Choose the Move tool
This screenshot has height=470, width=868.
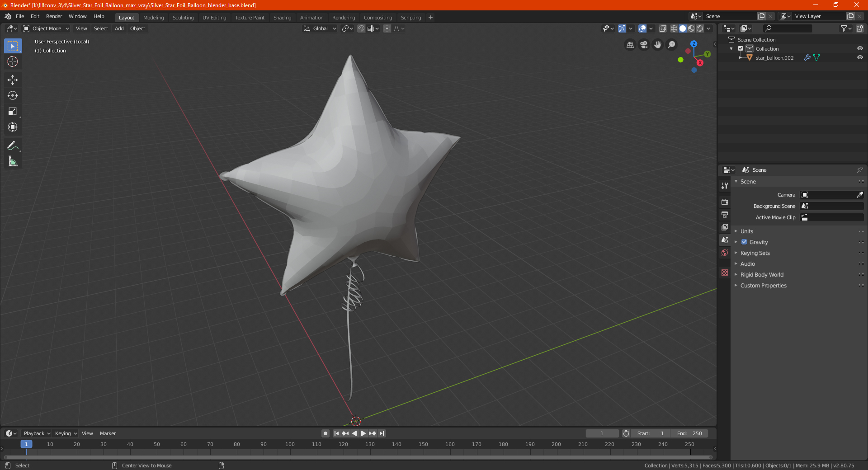point(13,80)
